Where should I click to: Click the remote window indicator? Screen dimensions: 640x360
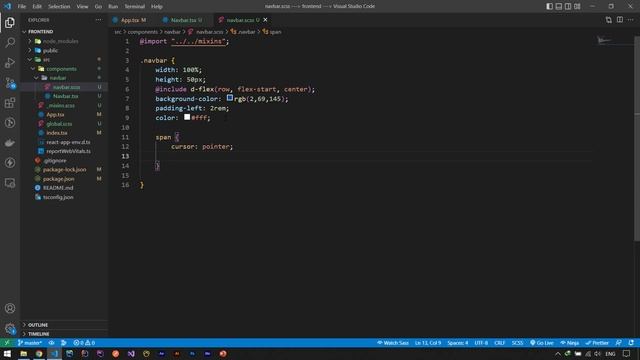tap(7, 343)
